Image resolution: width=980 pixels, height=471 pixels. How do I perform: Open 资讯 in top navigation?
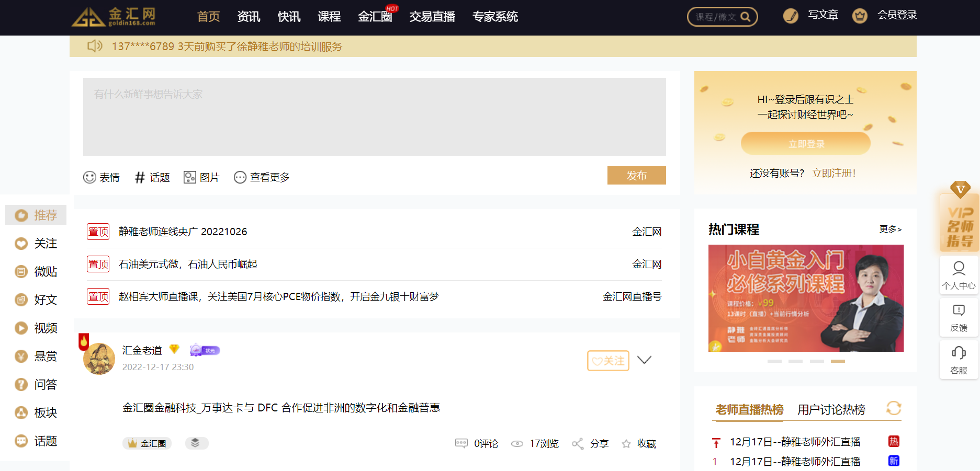pyautogui.click(x=249, y=17)
